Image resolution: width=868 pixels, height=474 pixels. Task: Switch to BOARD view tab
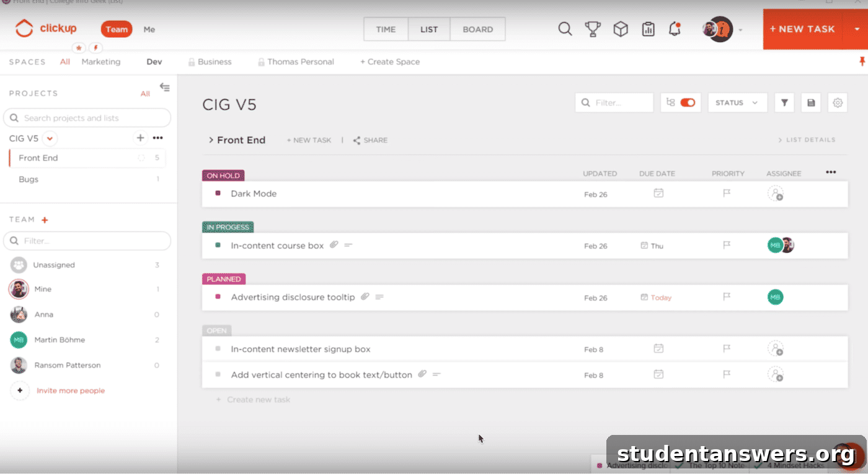[478, 29]
